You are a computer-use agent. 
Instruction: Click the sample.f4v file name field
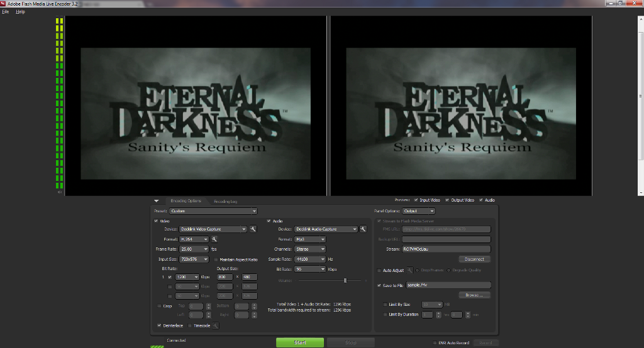[448, 285]
